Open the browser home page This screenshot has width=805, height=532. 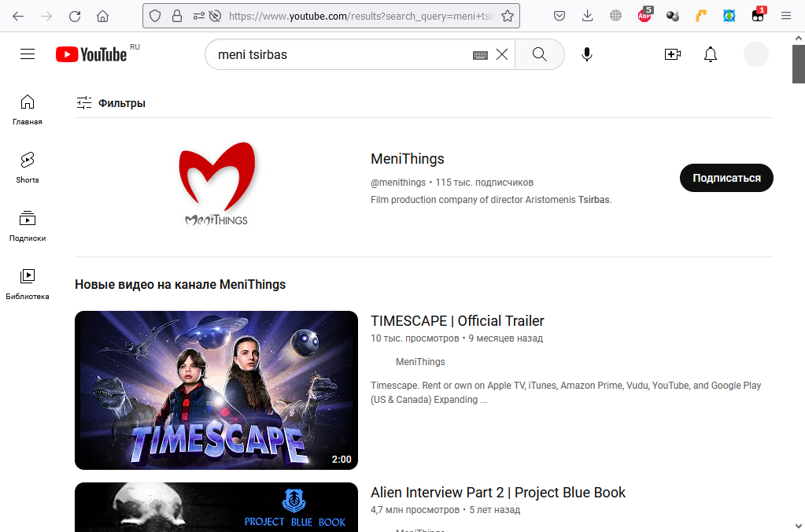click(x=102, y=17)
